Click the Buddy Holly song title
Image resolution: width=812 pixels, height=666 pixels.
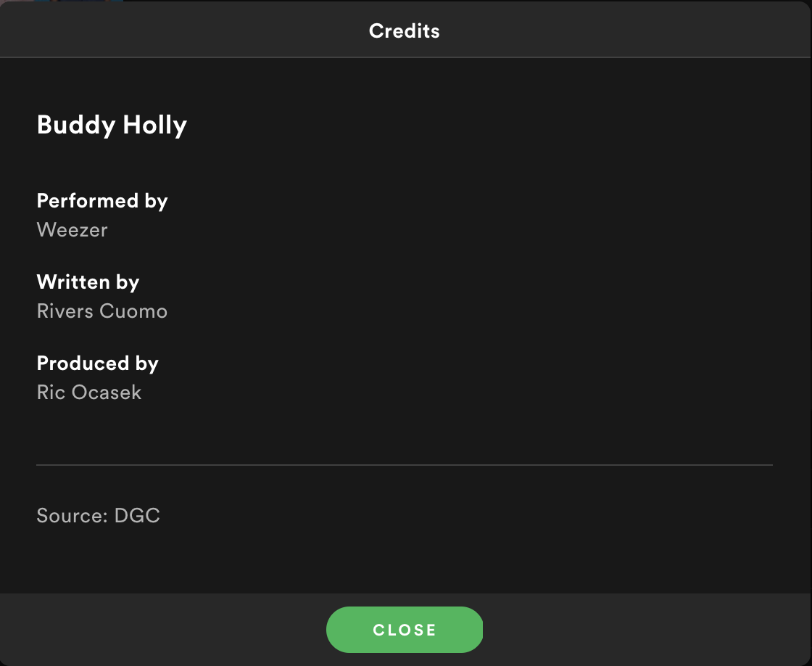pyautogui.click(x=112, y=126)
